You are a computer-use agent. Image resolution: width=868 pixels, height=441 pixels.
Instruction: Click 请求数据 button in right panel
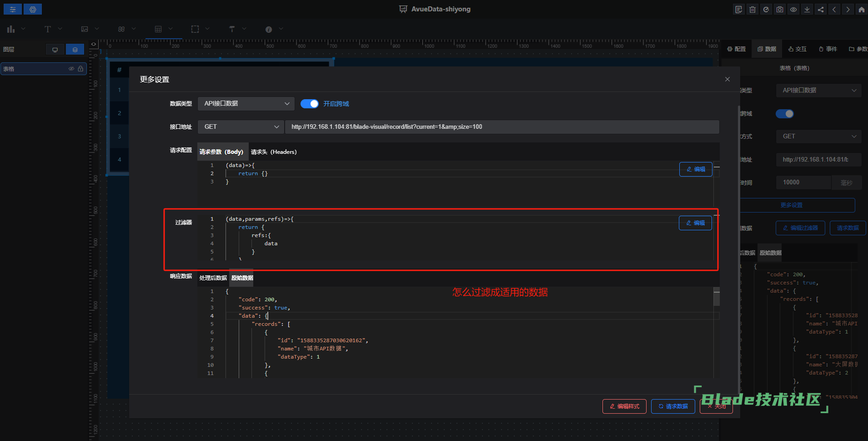[848, 228]
